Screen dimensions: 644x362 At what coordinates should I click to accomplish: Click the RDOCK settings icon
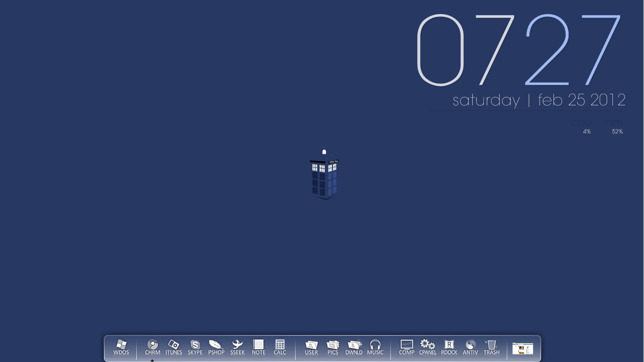point(449,347)
